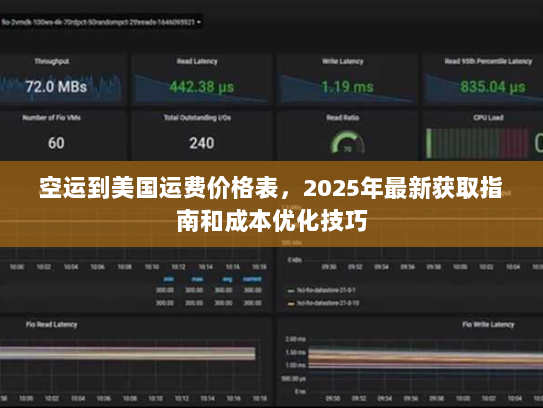Open the fio-2vmdk test run dropdown
The image size is (543, 408).
click(101, 22)
